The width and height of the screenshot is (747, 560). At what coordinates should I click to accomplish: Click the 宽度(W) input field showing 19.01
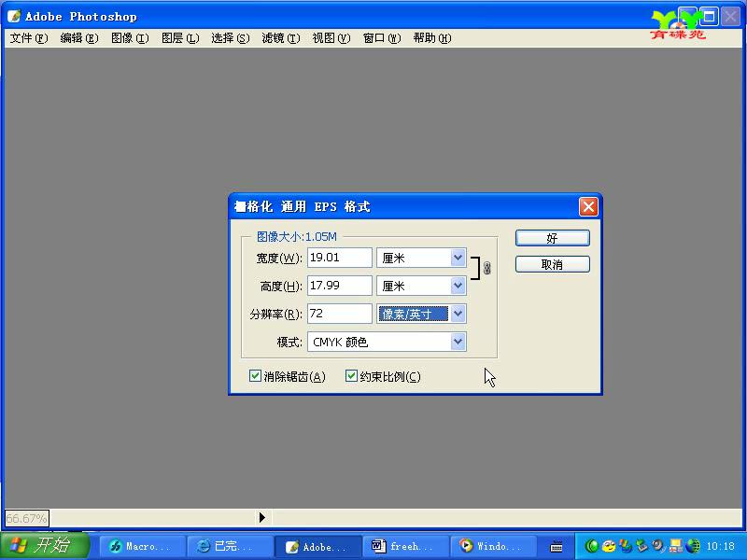click(x=339, y=258)
